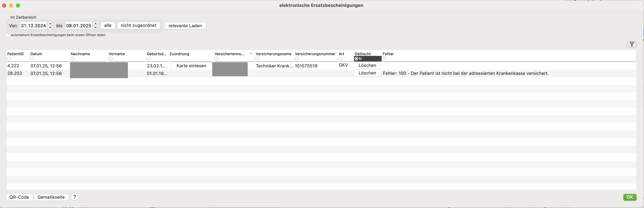The image size is (644, 208).
Task: Select the PatientID cell 28.202
Action: point(15,73)
